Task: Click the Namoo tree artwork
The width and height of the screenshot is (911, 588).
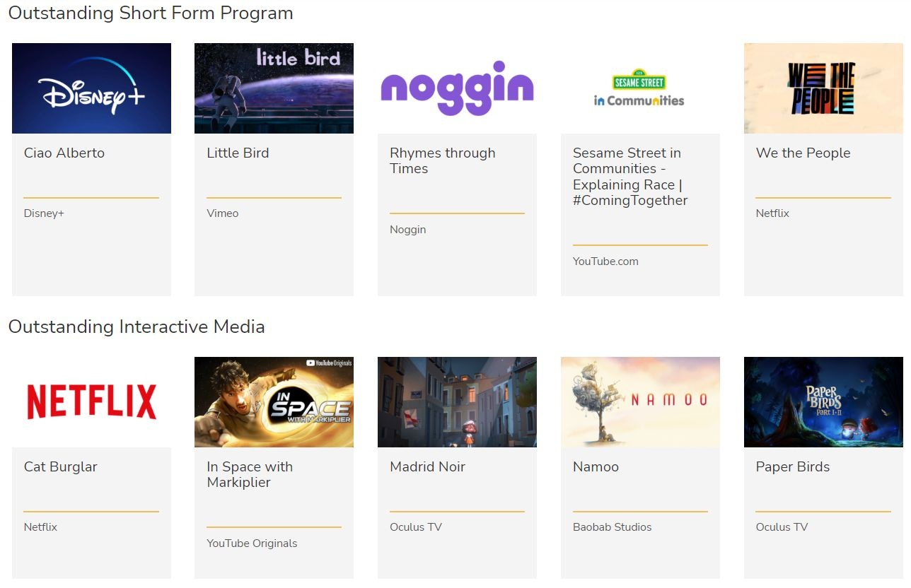Action: click(x=639, y=402)
